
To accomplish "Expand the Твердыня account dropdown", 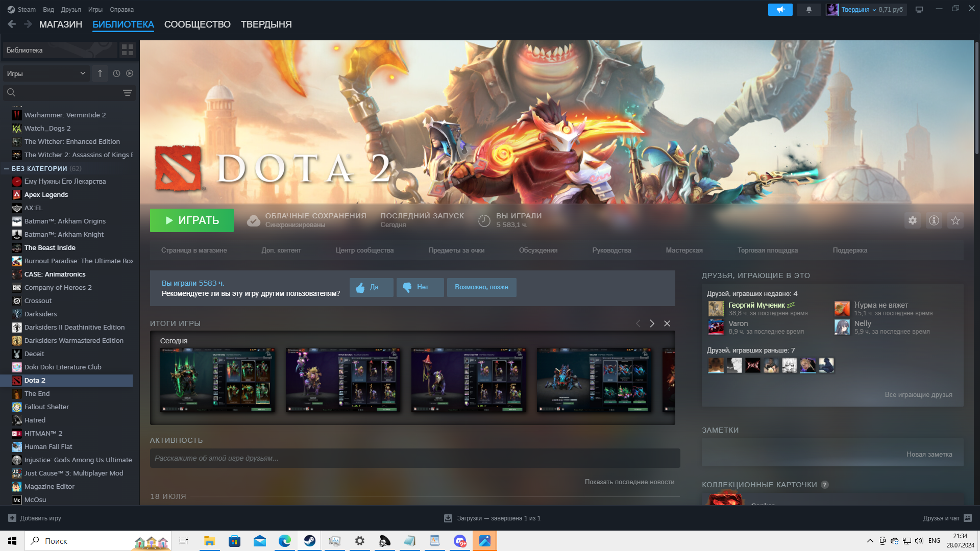I will (x=858, y=10).
